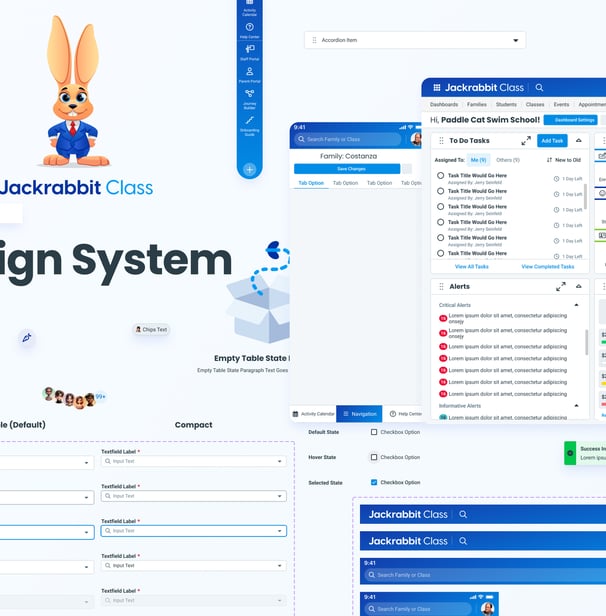606x616 pixels.
Task: Grab the To Do Tasks drag handle
Action: click(441, 141)
